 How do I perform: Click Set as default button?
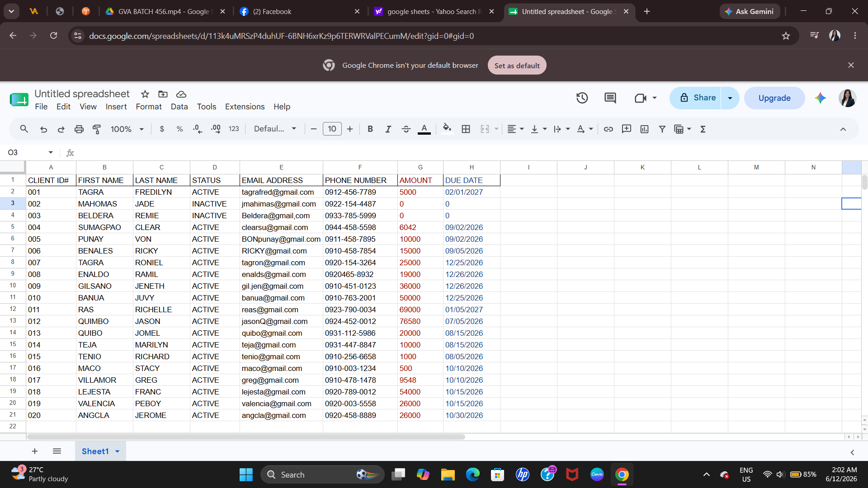point(517,66)
